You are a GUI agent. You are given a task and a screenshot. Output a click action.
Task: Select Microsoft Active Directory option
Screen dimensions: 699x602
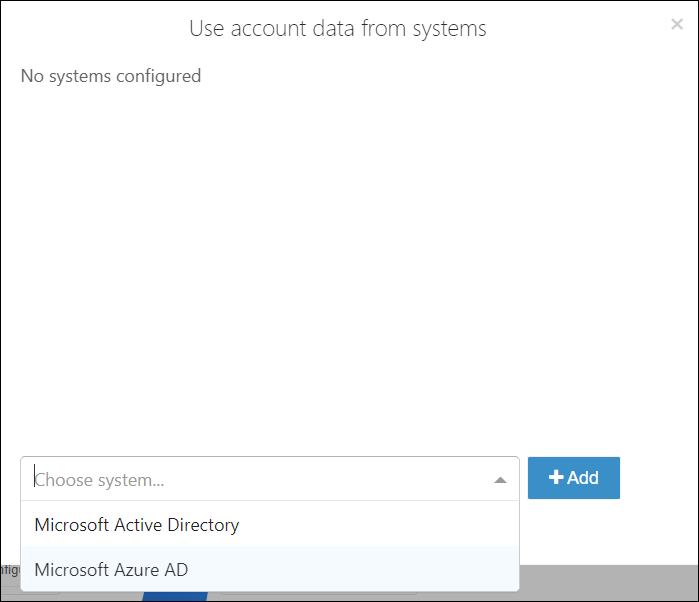click(270, 524)
